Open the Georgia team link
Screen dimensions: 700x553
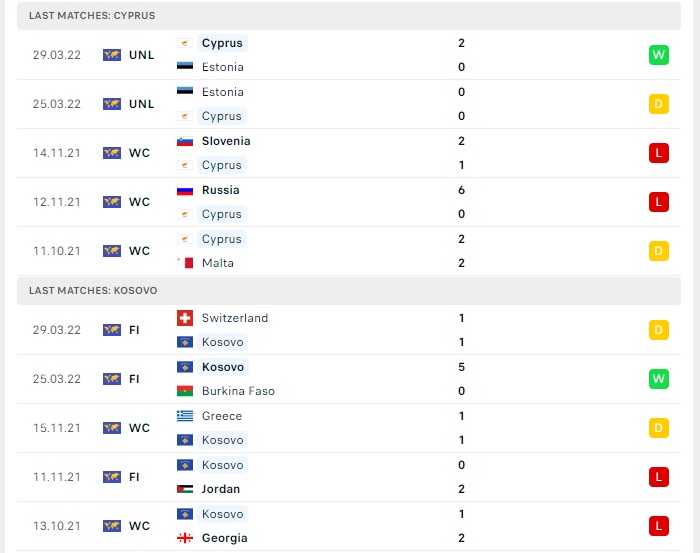click(225, 538)
